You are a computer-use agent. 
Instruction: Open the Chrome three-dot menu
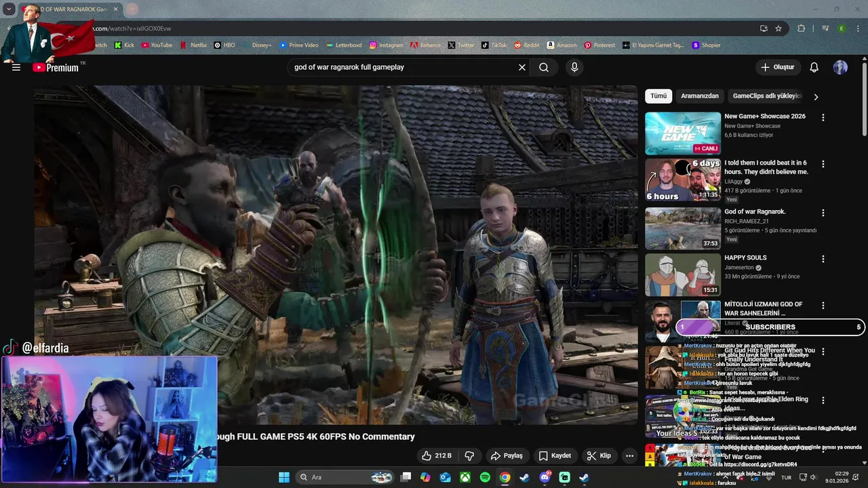tap(858, 28)
